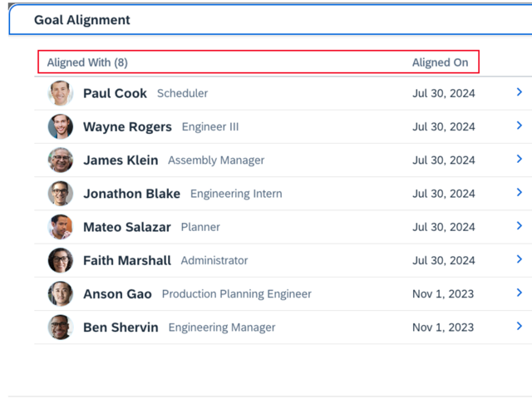
Task: Open Ben Shervin row chevron
Action: pos(519,327)
